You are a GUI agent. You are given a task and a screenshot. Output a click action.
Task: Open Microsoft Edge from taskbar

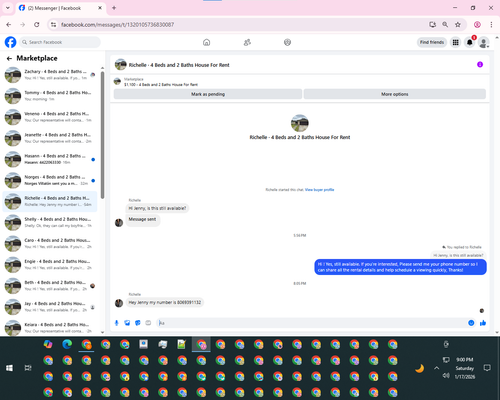67,344
